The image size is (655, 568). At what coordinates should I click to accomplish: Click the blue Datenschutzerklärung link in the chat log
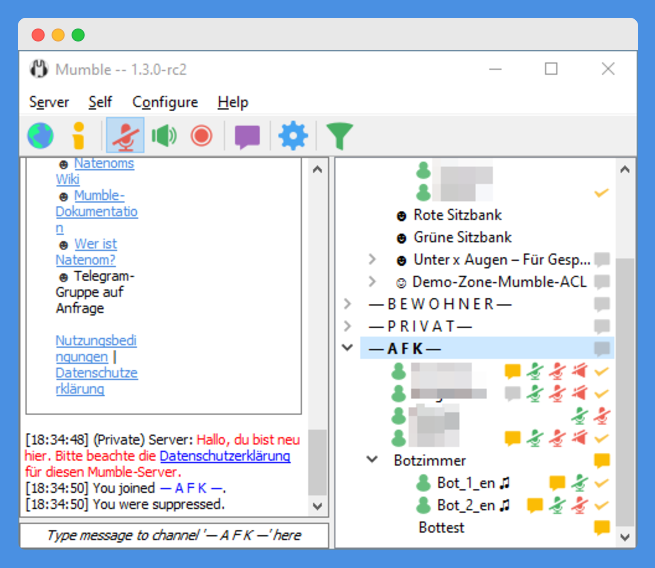(x=225, y=456)
